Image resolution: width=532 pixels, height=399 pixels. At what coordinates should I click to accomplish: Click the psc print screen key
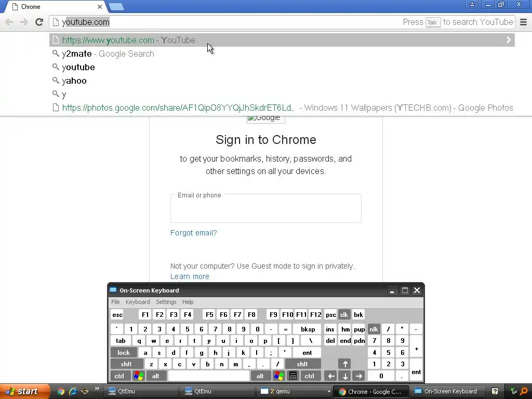[330, 315]
